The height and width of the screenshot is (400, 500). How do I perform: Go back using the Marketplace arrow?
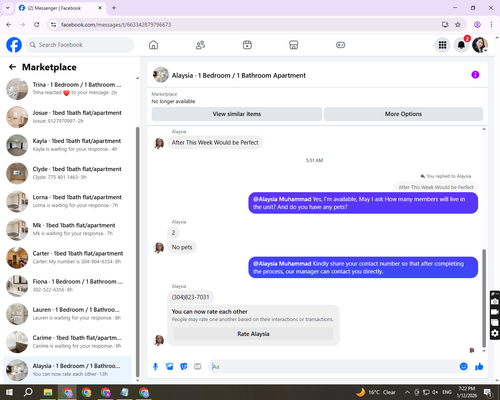pyautogui.click(x=12, y=67)
